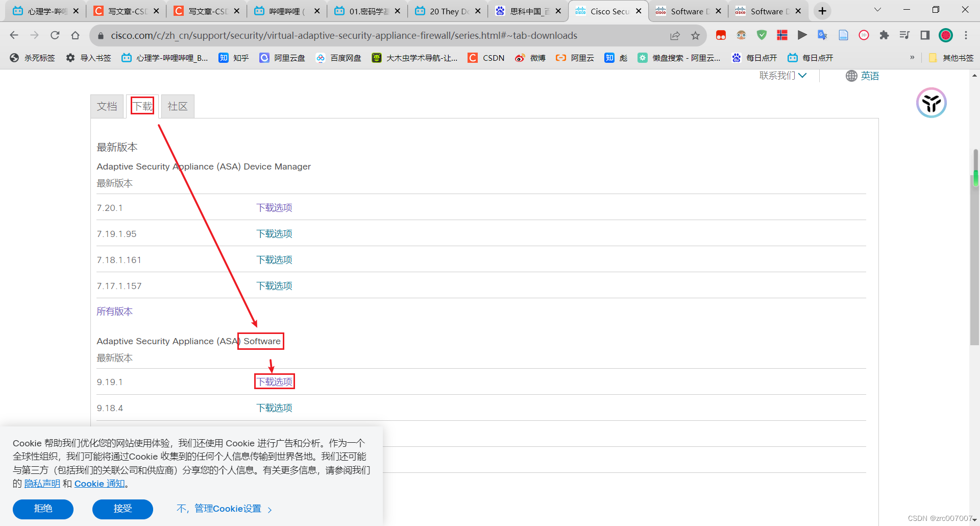Reload the current Cisco page
The image size is (980, 526).
pos(55,35)
